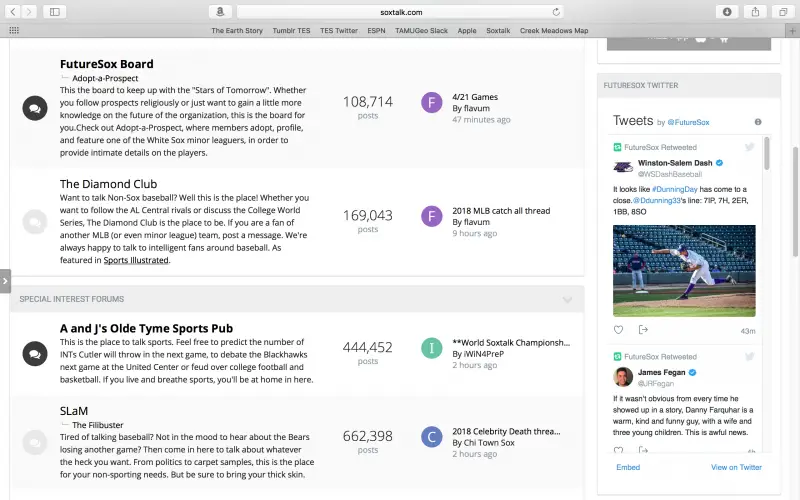Viewport: 800px width, 500px height.
Task: Click the FutureSox Board chat bubble icon
Action: pos(34,106)
